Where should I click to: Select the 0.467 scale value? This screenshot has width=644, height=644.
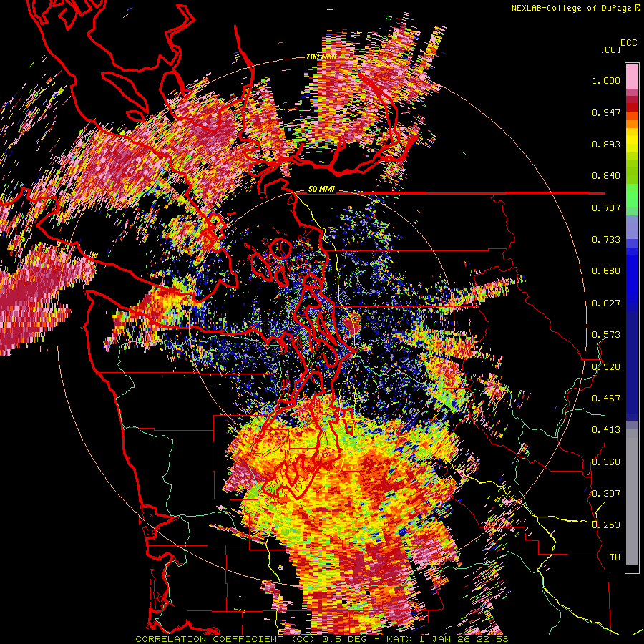point(606,399)
